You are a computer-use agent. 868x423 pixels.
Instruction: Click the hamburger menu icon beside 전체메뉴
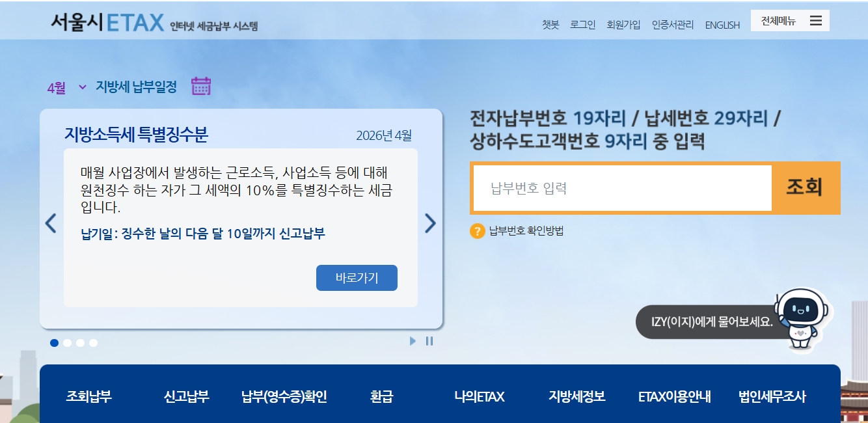(x=816, y=21)
